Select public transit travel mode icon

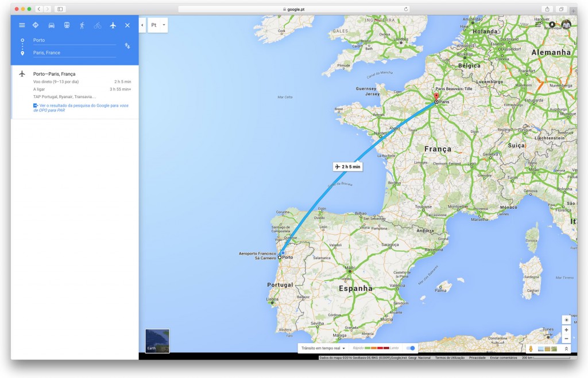pos(67,25)
